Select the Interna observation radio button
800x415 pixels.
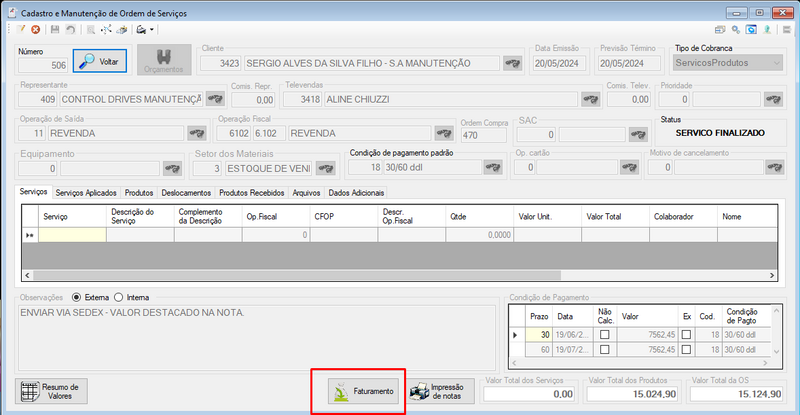[x=118, y=297]
